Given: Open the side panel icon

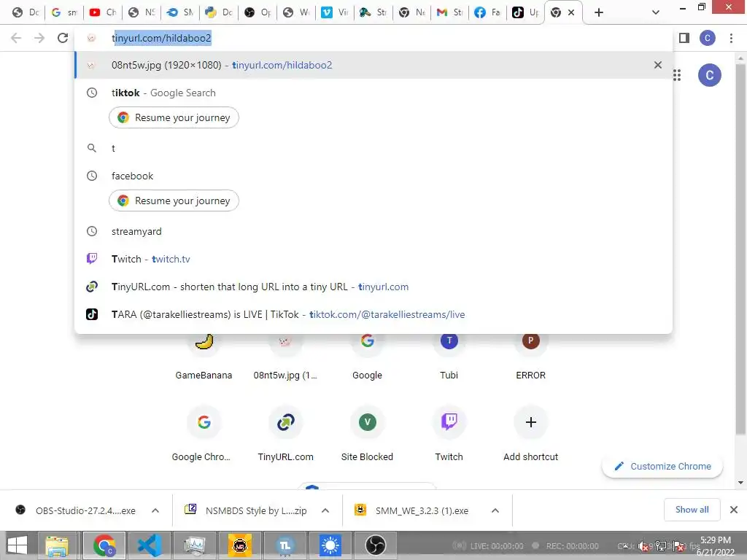Looking at the screenshot, I should tap(684, 38).
